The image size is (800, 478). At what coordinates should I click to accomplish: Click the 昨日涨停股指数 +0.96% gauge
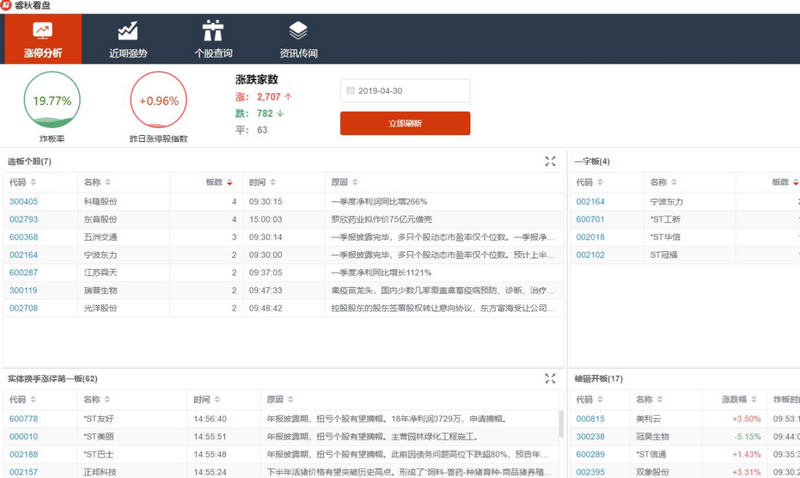159,100
